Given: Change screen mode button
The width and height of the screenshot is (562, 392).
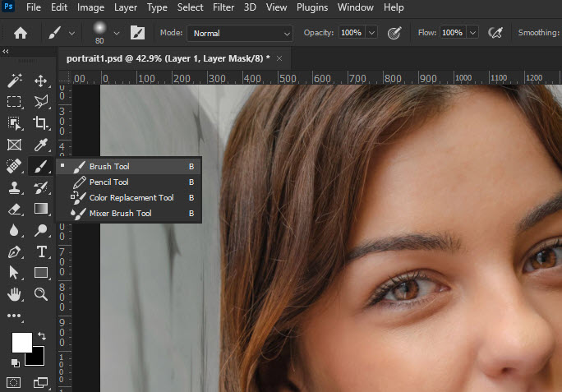Looking at the screenshot, I should point(40,383).
